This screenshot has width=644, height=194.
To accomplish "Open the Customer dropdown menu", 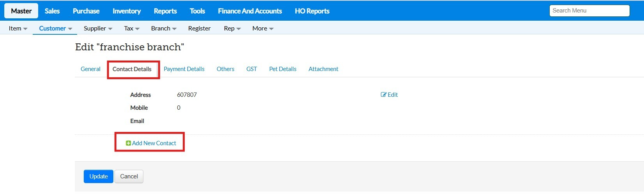I will [55, 28].
